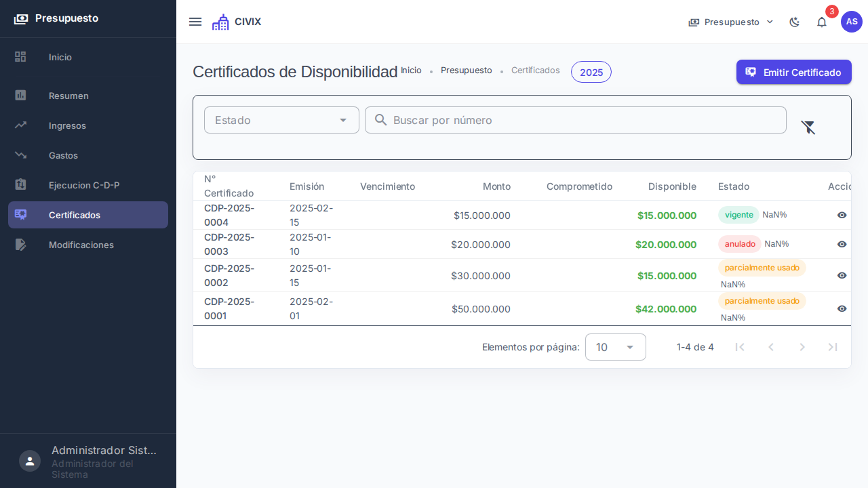
Task: Click the $30.000.000 monto cell
Action: point(481,275)
